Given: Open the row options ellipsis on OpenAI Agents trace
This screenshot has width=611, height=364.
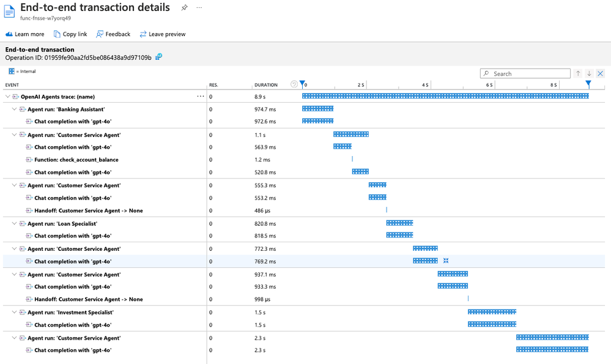Looking at the screenshot, I should pos(200,96).
